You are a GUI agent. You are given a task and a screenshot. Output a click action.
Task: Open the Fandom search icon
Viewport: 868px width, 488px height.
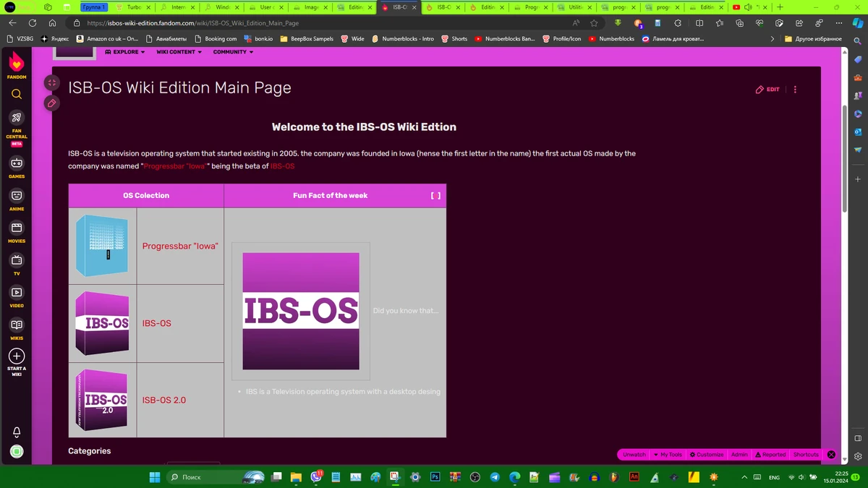(x=16, y=93)
